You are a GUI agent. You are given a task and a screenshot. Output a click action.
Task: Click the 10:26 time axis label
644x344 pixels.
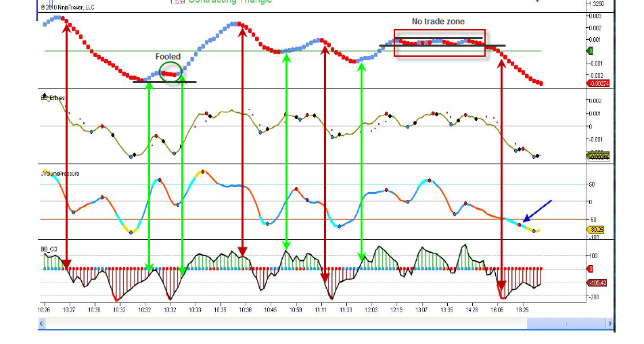pos(44,310)
